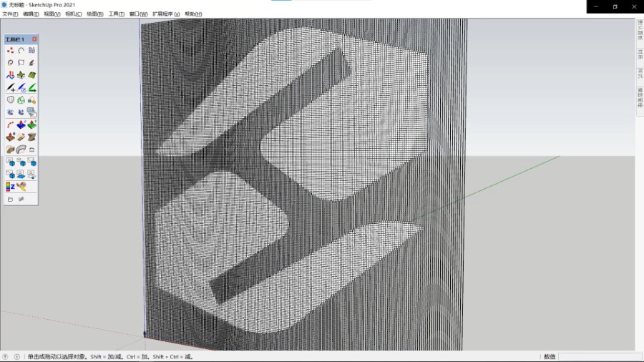Select the green terrain with box icon
The image size is (644, 362).
[x=21, y=75]
